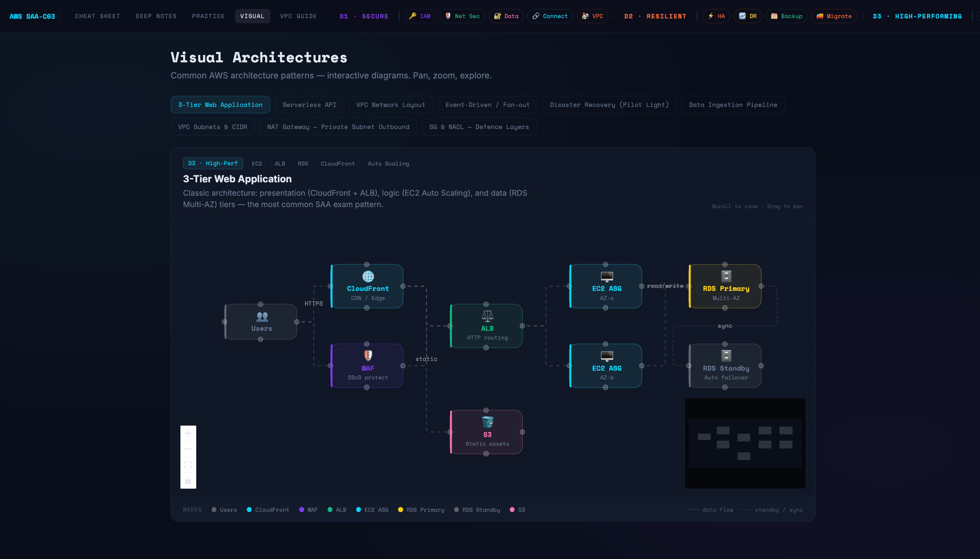Click the RDS Primary yellow legend dot
The image size is (980, 559).
401,509
